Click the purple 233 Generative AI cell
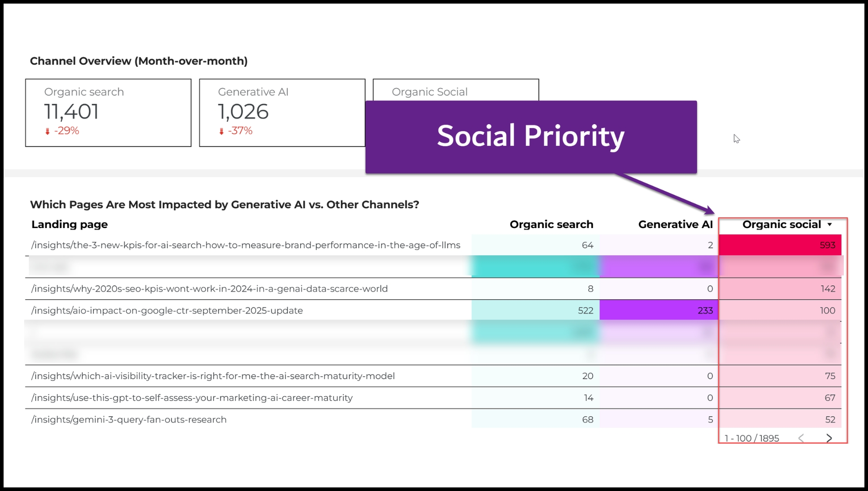Screen dimensions: 868x491 click(x=659, y=310)
